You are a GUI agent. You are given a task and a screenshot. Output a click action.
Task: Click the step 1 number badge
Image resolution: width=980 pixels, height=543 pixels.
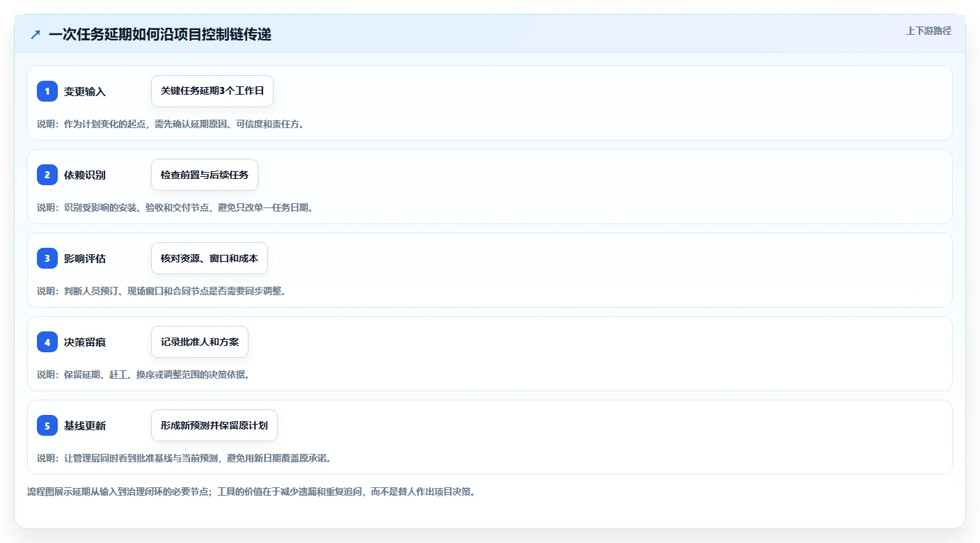point(47,91)
